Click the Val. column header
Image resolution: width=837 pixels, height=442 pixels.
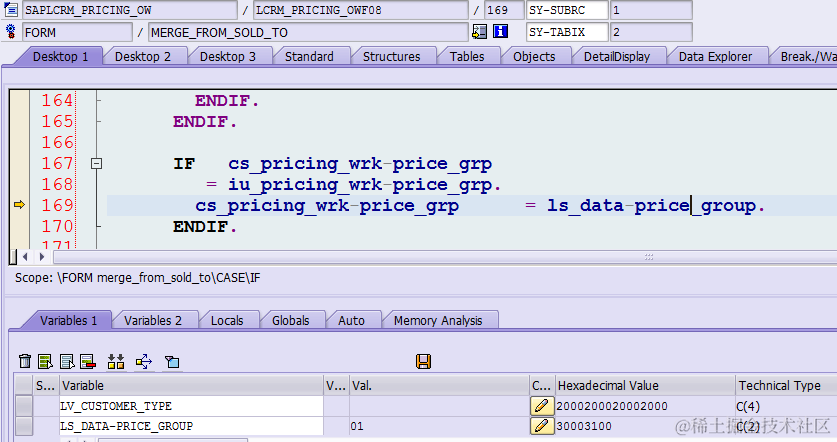pos(439,385)
